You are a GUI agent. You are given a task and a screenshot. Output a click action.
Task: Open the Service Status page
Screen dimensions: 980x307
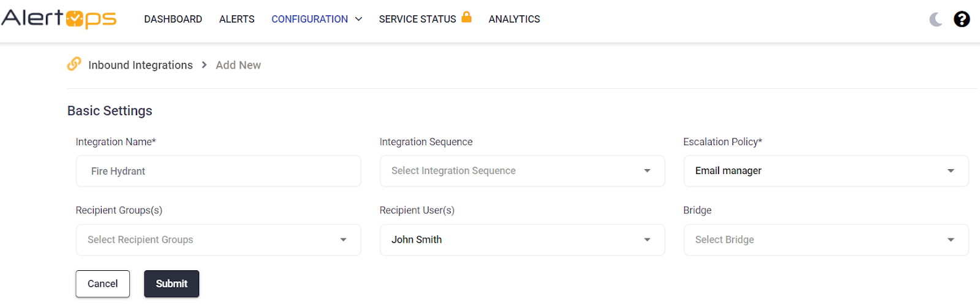point(417,20)
